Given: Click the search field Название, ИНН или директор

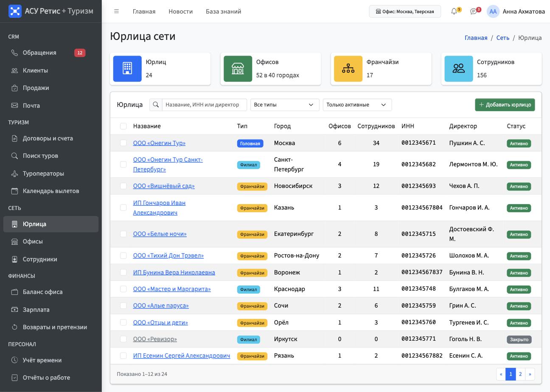Looking at the screenshot, I should point(204,105).
